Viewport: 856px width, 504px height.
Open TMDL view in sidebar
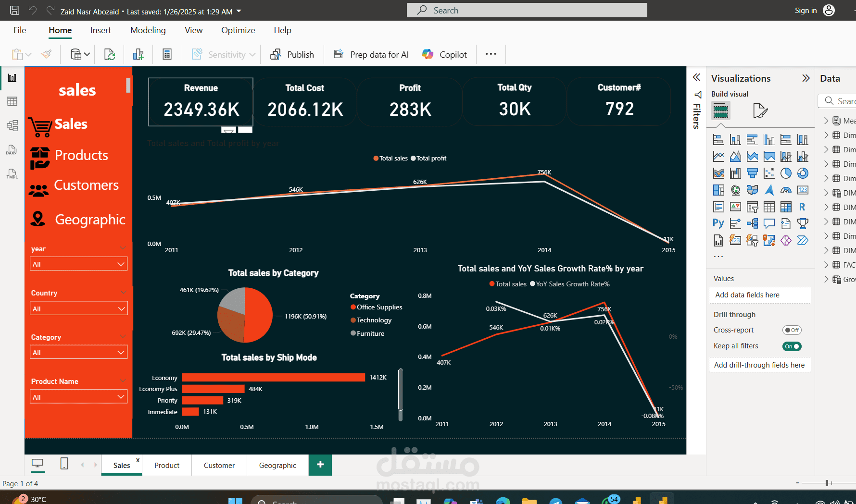(13, 174)
